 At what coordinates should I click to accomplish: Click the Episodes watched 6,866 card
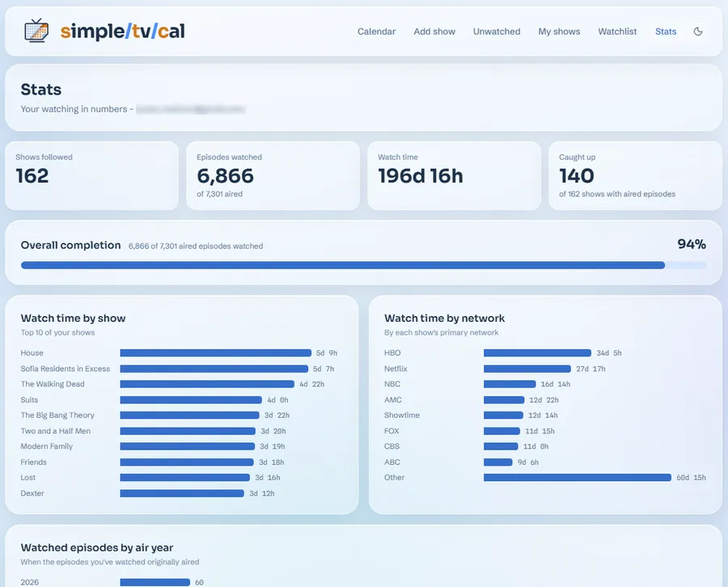pos(273,175)
